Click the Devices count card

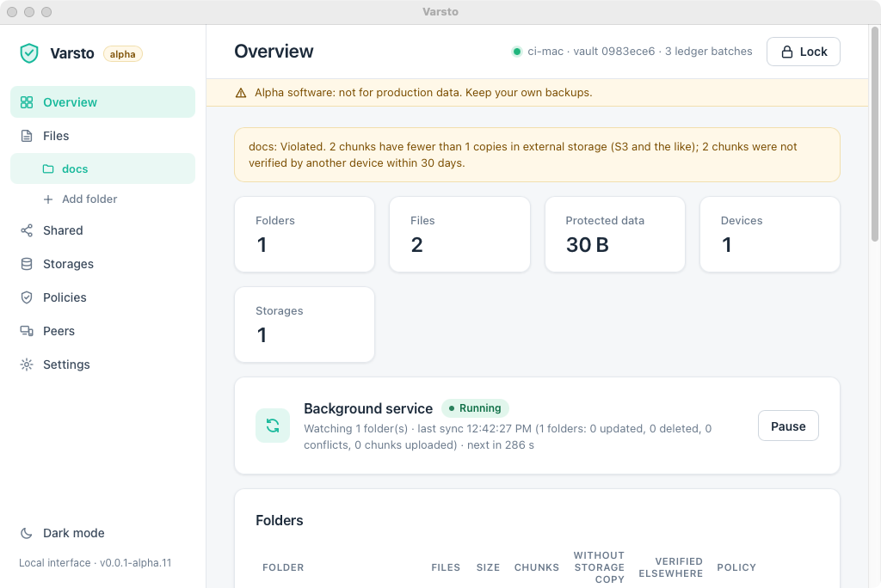click(x=770, y=234)
